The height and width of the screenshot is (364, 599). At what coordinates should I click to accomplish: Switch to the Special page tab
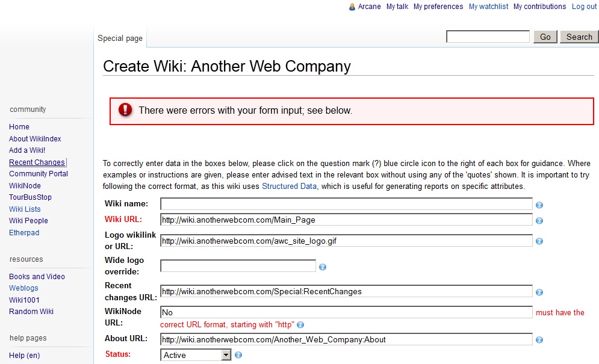tap(120, 38)
